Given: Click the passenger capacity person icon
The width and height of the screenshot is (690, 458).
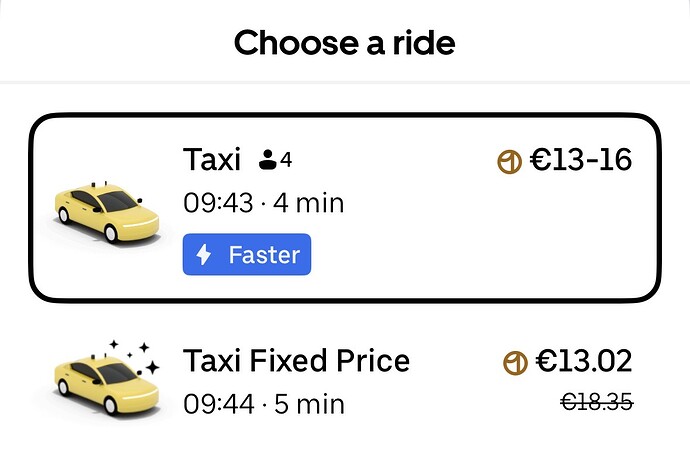Looking at the screenshot, I should click(267, 159).
